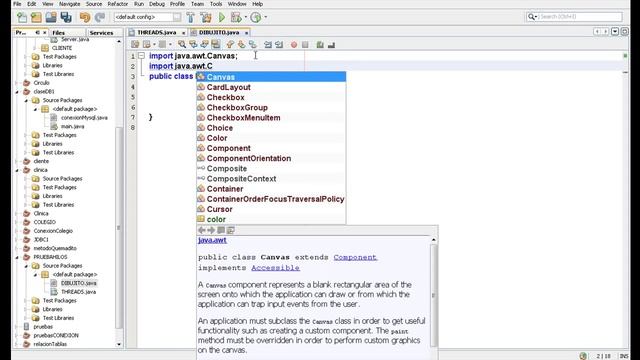The height and width of the screenshot is (360, 640).
Task: Click the Undo toolbar icon
Action: pyautogui.click(x=84, y=17)
